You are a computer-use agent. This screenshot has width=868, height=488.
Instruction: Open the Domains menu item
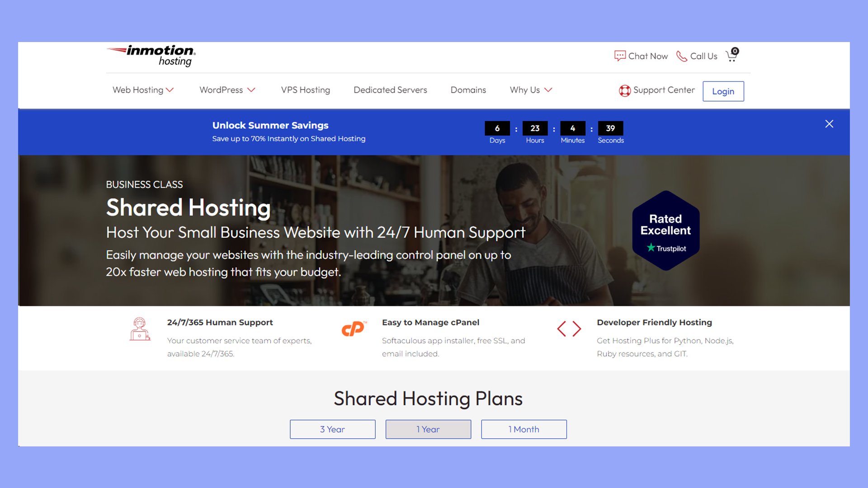click(x=467, y=89)
